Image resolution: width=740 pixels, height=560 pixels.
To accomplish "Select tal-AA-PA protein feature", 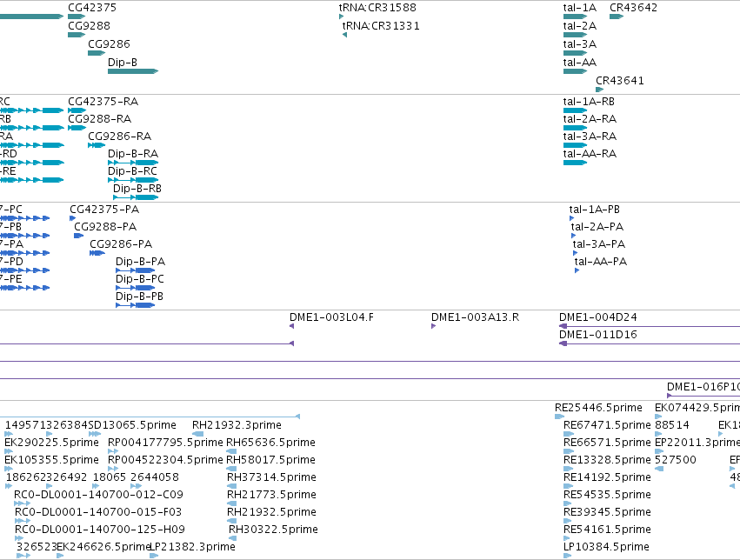I will tap(577, 270).
